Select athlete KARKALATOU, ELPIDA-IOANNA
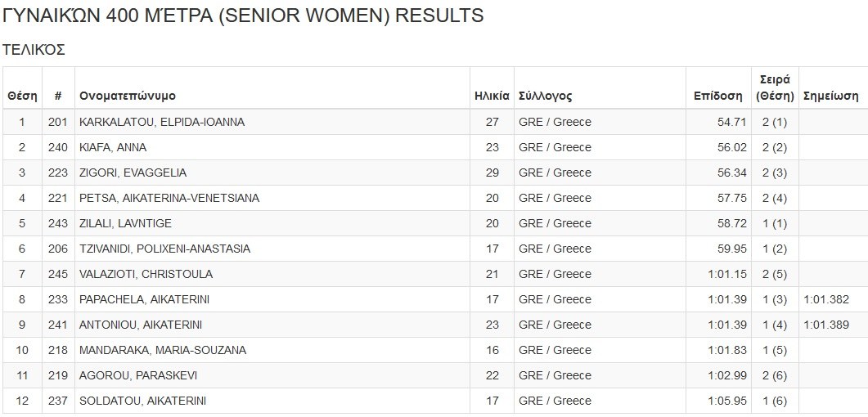The width and height of the screenshot is (868, 417). [162, 122]
